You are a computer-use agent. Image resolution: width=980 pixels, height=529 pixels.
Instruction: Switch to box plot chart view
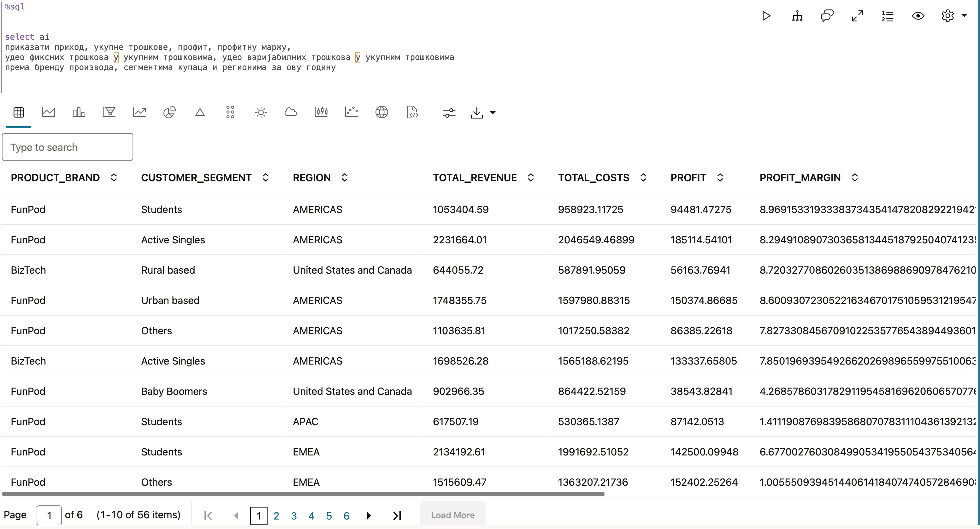click(321, 112)
